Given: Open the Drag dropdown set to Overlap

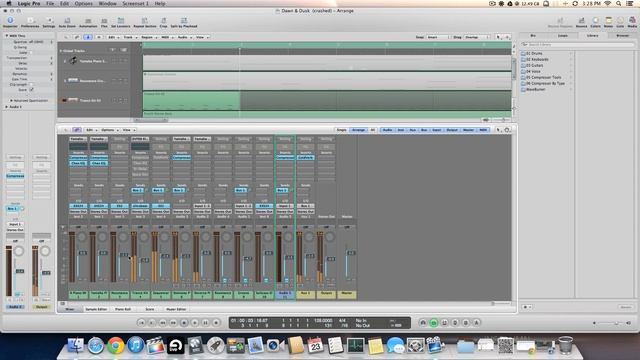Looking at the screenshot, I should coord(476,37).
